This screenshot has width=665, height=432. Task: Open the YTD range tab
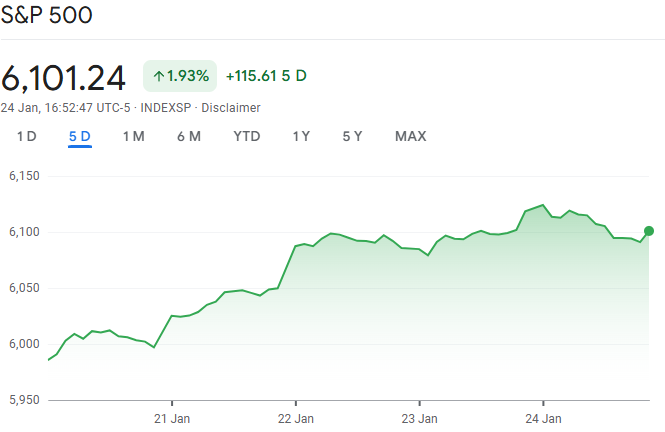[247, 137]
